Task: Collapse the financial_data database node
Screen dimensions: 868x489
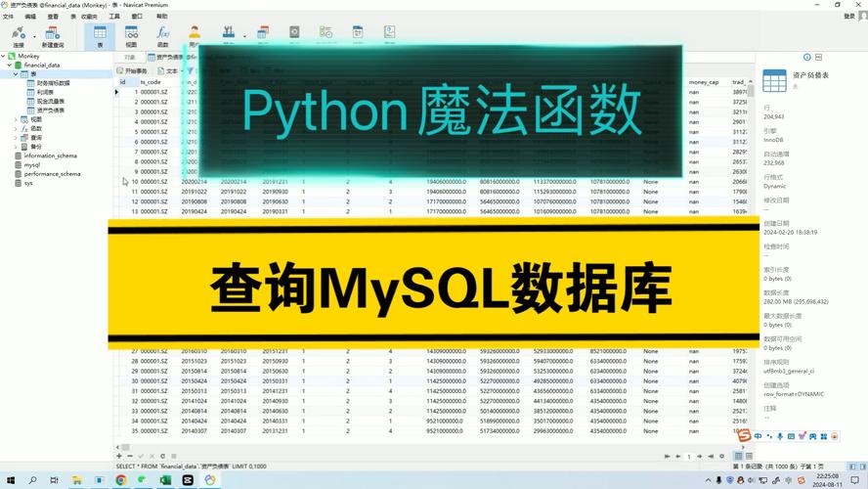Action: [x=10, y=65]
